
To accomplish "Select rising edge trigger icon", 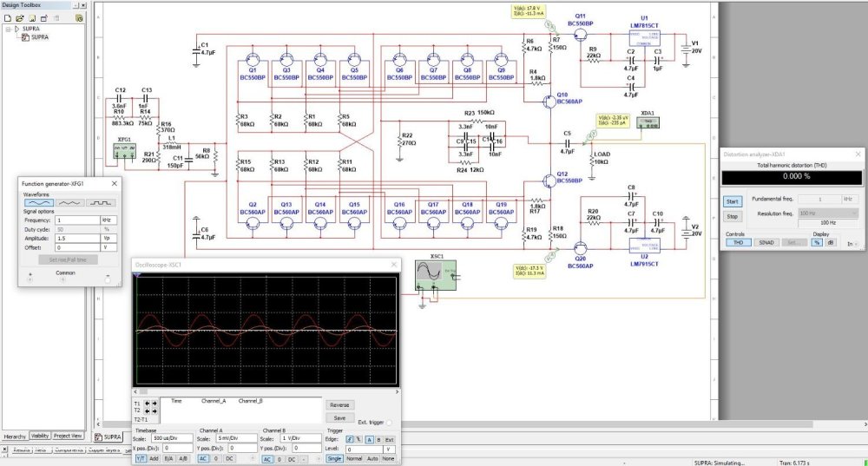I will (349, 439).
